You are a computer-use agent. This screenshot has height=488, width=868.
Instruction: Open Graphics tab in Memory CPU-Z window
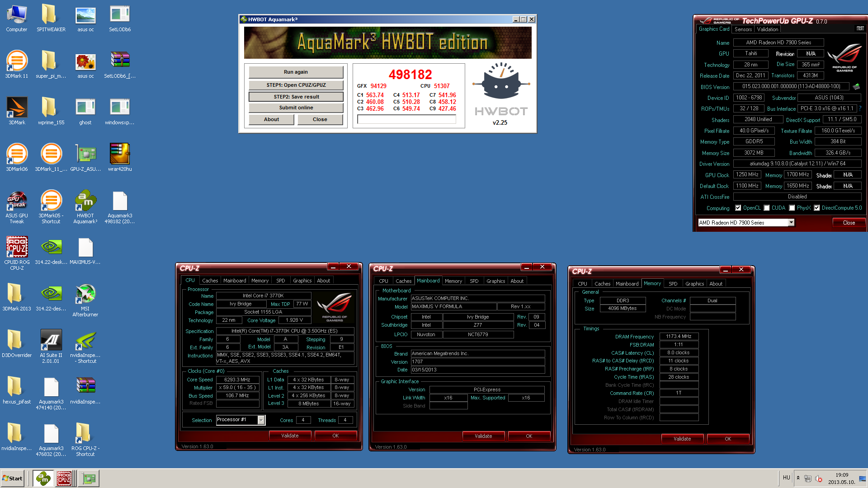point(694,284)
